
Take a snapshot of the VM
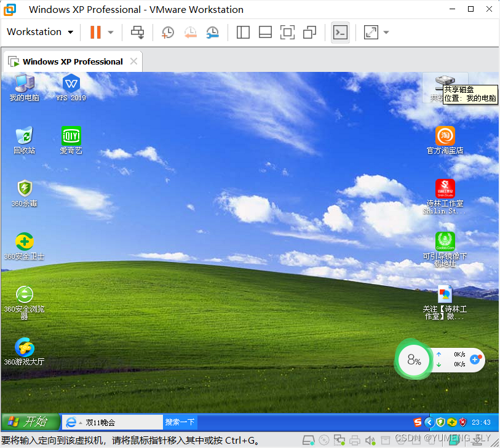tap(168, 32)
